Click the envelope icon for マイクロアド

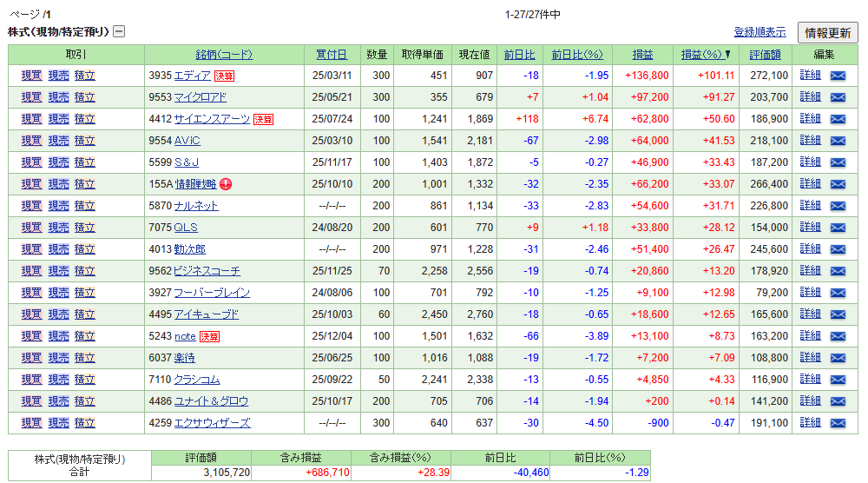tap(838, 98)
